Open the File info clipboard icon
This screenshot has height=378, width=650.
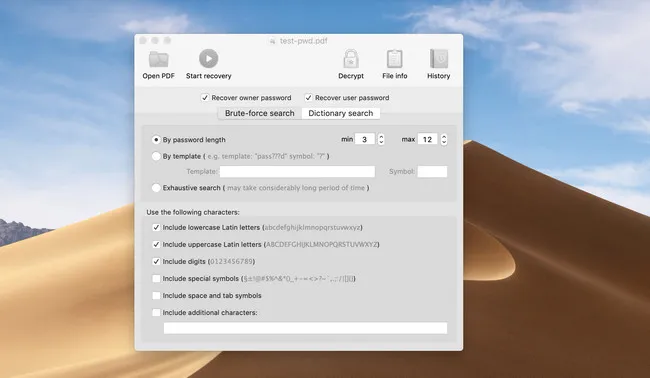coord(394,59)
